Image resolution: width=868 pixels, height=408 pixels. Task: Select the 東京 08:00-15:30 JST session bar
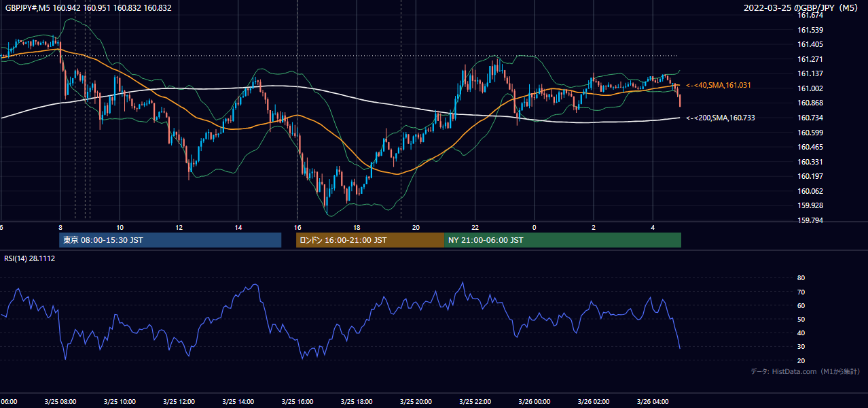(x=170, y=240)
